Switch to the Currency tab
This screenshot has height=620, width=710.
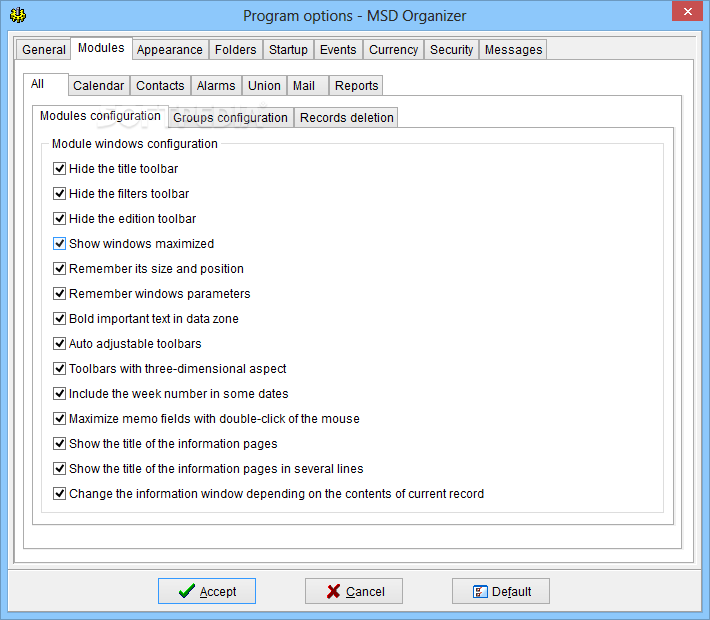coord(393,49)
